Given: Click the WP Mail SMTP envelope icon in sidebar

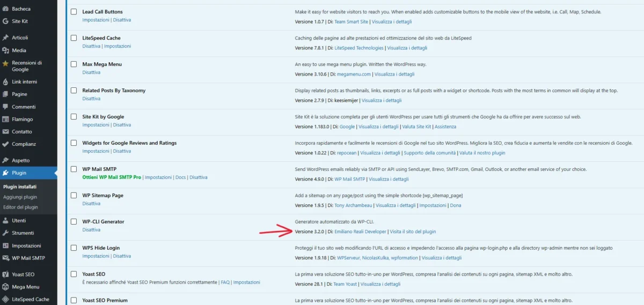Looking at the screenshot, I should coord(5,258).
